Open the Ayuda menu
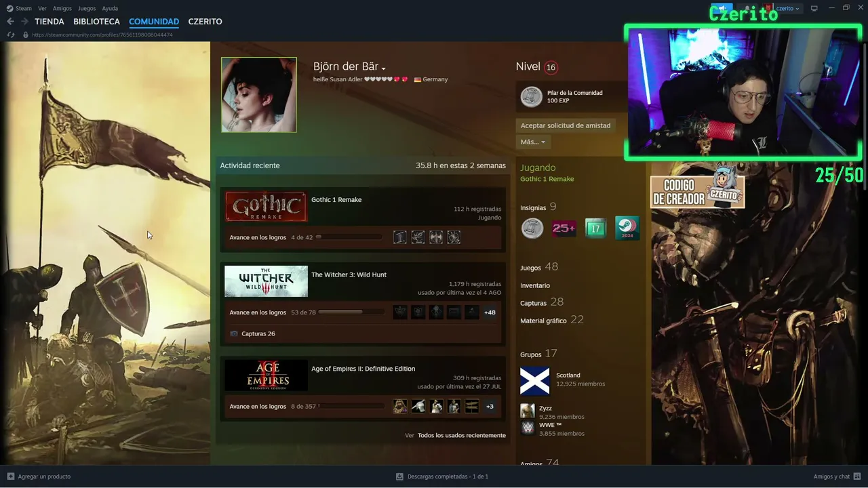This screenshot has height=488, width=868. 110,8
